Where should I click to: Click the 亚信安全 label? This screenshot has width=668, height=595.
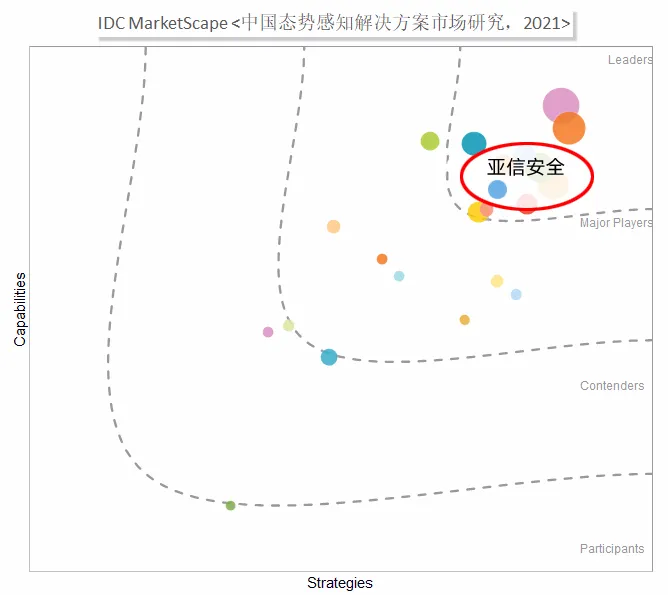pyautogui.click(x=526, y=166)
